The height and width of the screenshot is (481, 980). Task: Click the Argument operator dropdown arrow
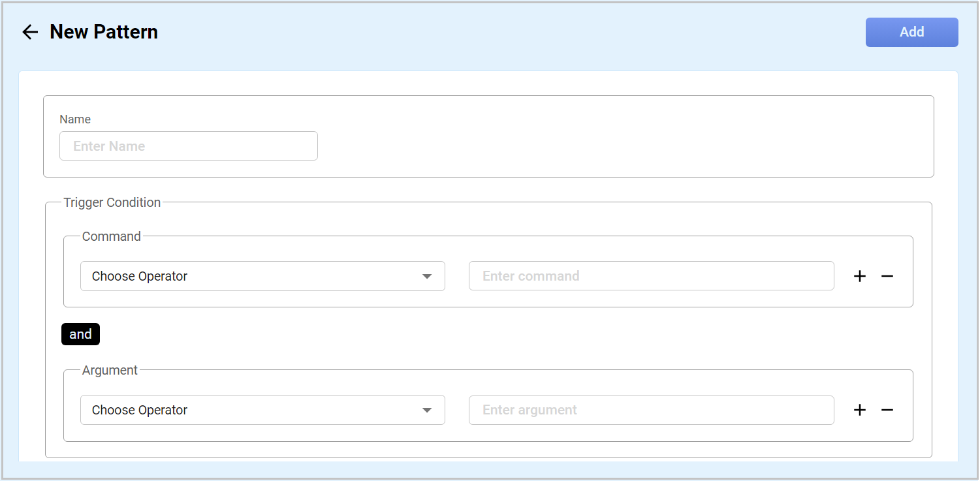tap(427, 410)
